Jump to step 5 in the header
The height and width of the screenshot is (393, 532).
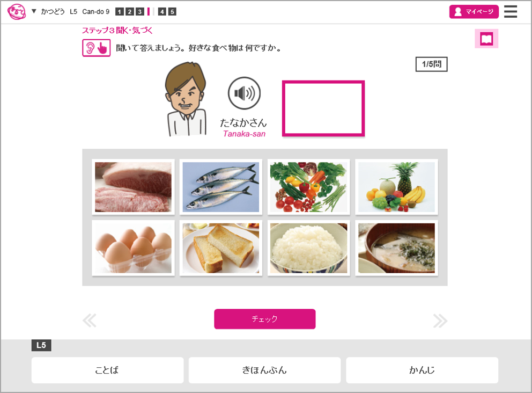point(172,12)
